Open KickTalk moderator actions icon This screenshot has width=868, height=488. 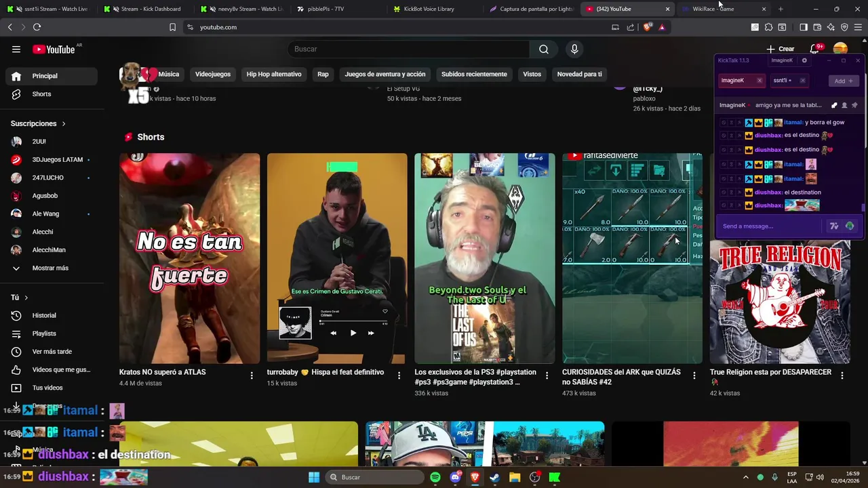tap(834, 105)
